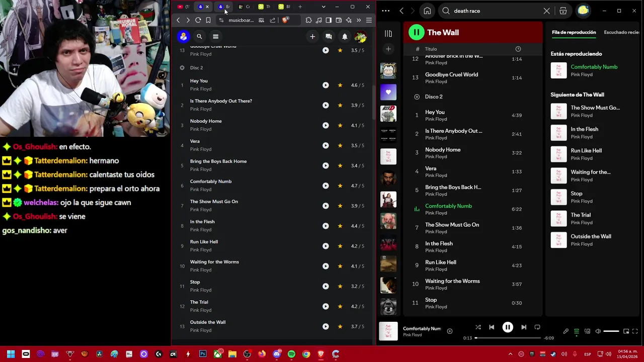Switch to Fila de reproducción tab
The width and height of the screenshot is (644, 362).
coord(574,32)
